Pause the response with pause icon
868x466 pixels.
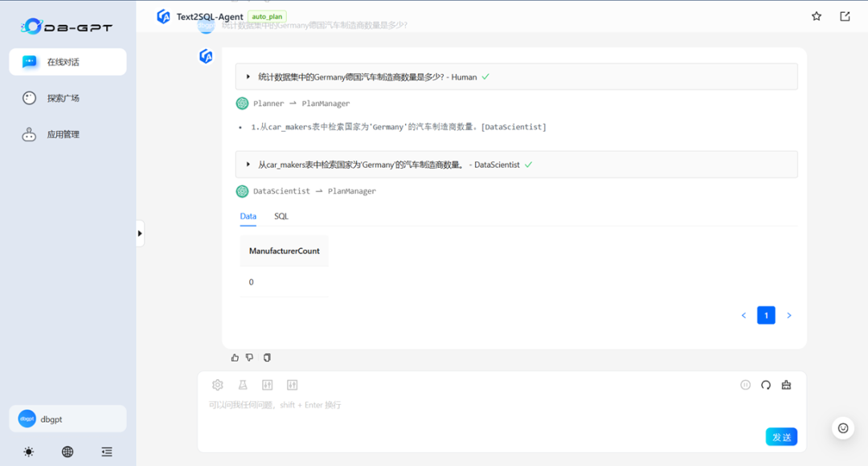pyautogui.click(x=746, y=385)
